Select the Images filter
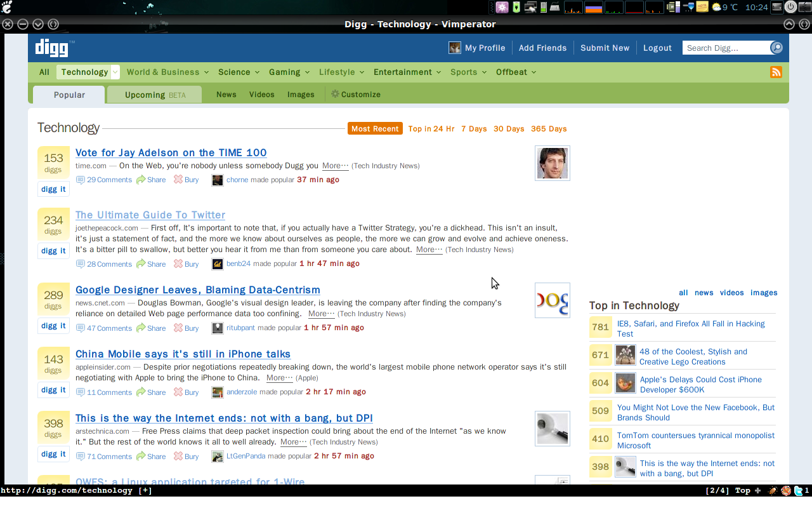 (x=301, y=95)
